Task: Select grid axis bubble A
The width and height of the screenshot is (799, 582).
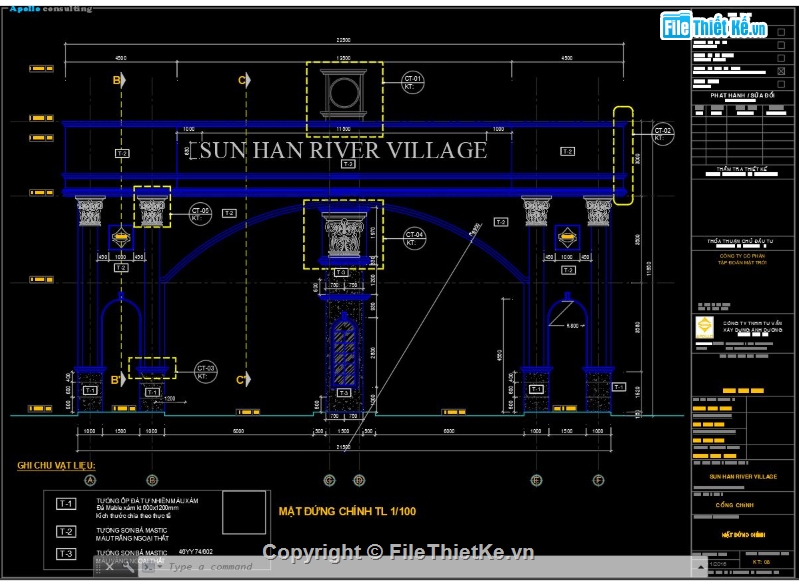Action: [x=90, y=480]
